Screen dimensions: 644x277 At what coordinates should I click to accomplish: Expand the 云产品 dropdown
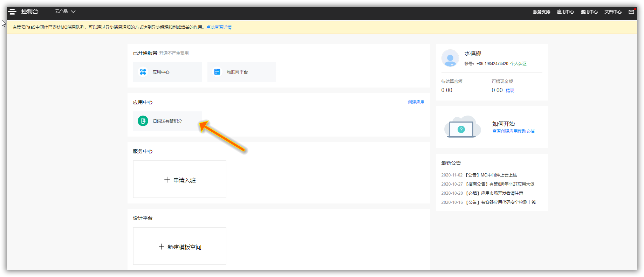(x=65, y=12)
